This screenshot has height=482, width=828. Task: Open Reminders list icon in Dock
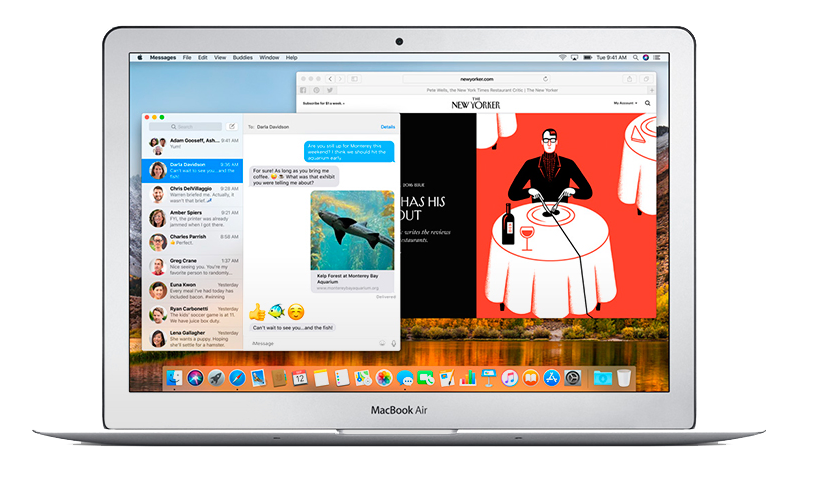click(x=342, y=378)
